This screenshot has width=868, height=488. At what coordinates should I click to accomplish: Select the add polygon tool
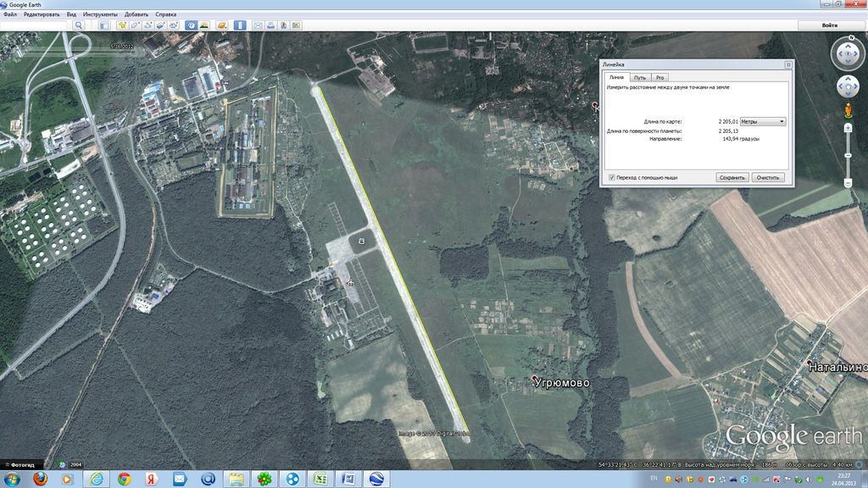[x=135, y=25]
